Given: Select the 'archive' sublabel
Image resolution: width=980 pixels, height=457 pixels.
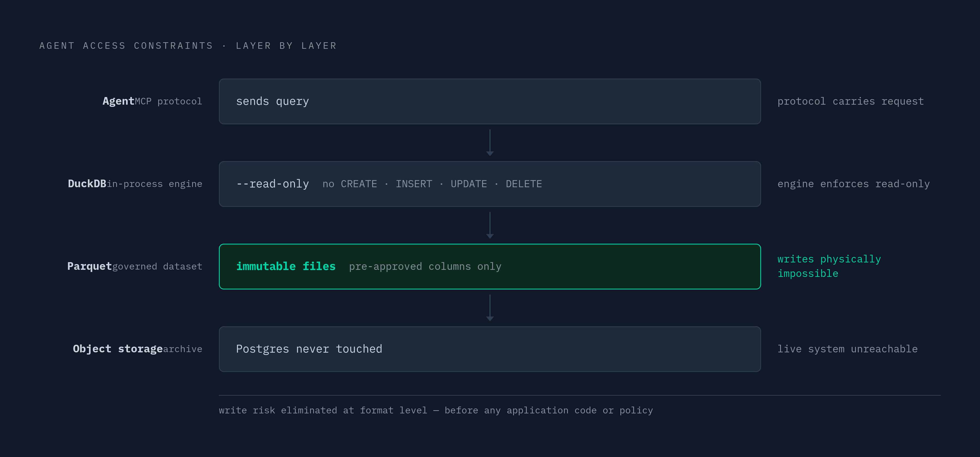Looking at the screenshot, I should click(183, 349).
